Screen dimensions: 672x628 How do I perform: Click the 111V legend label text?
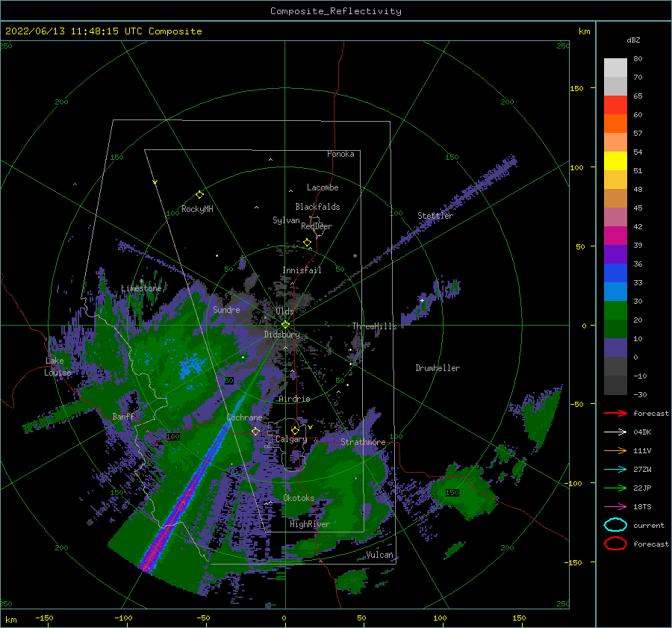point(642,450)
